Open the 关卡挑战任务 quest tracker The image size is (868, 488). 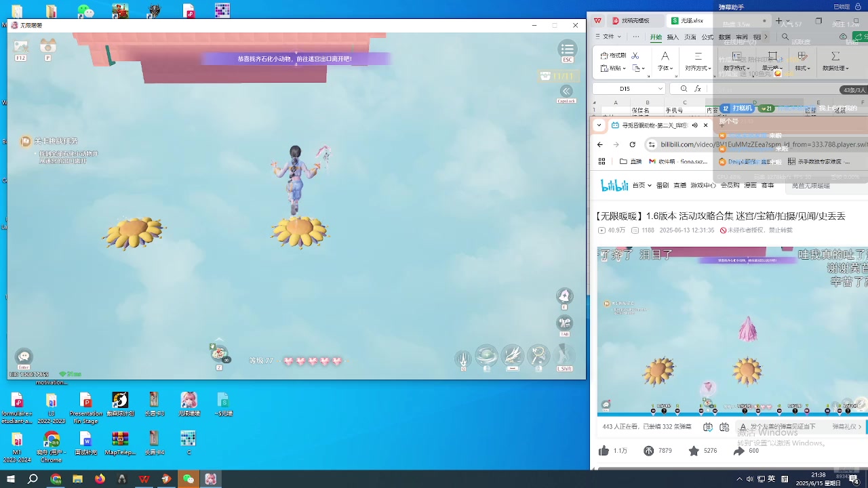pyautogui.click(x=56, y=141)
